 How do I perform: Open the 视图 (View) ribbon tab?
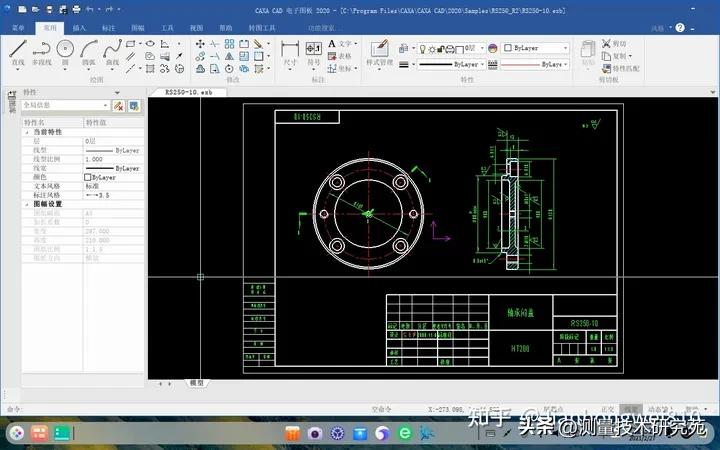(x=197, y=29)
